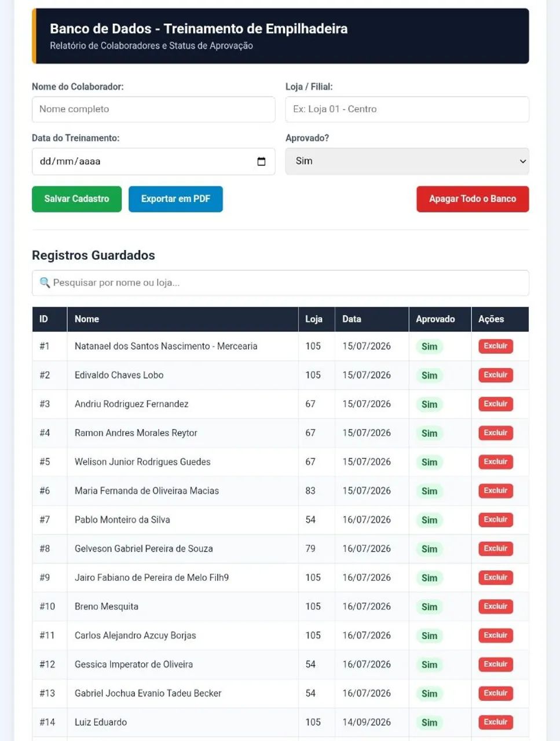Click date 16/07/2026 in Carlos Alejandro row
Viewport: 560px width, 741px height.
tap(367, 636)
